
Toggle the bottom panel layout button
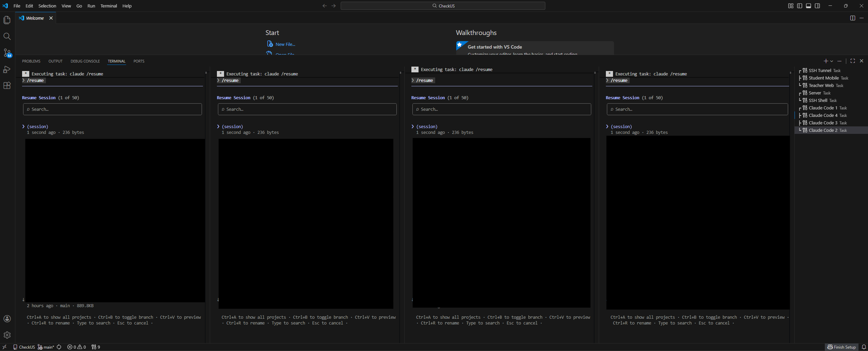pos(809,6)
